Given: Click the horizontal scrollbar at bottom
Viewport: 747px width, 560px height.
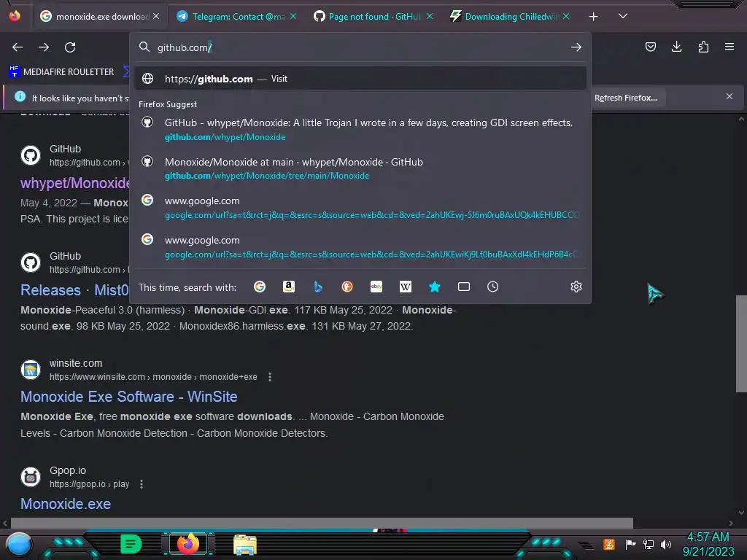Looking at the screenshot, I should [322, 523].
